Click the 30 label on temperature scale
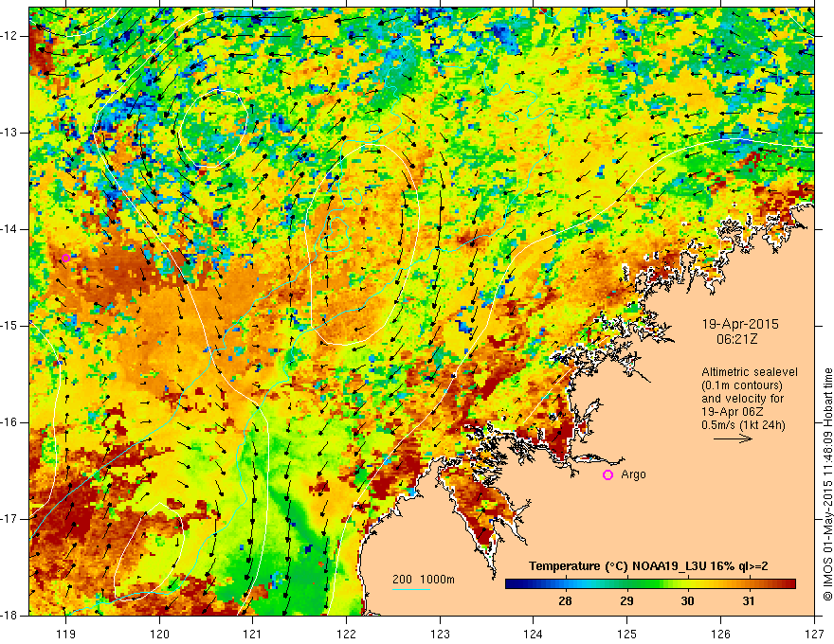The image size is (834, 644). click(x=687, y=601)
